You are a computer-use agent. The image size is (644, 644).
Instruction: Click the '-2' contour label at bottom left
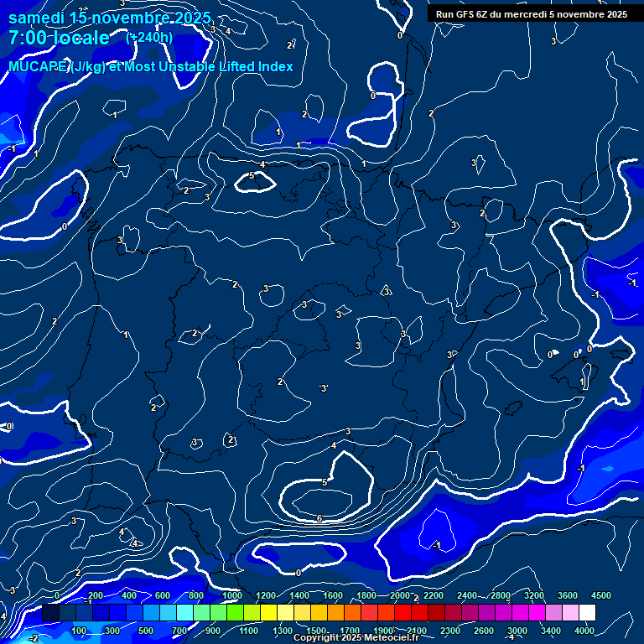(x=34, y=638)
